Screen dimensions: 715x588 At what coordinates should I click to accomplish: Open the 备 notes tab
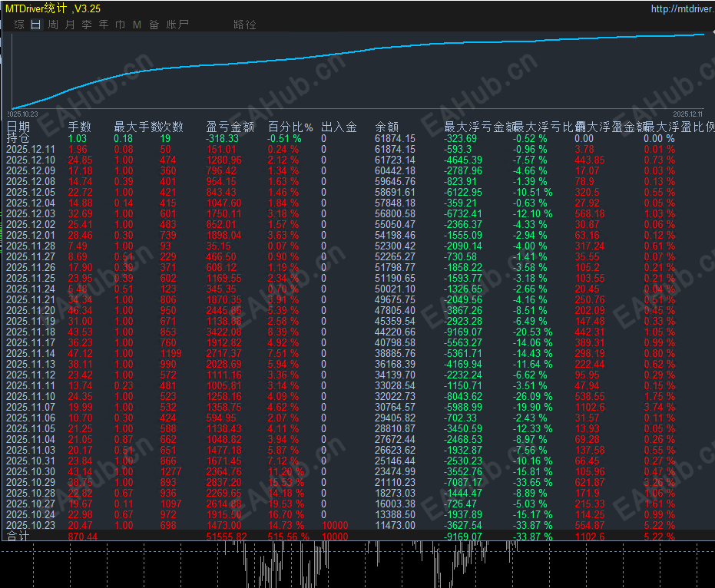[x=154, y=25]
